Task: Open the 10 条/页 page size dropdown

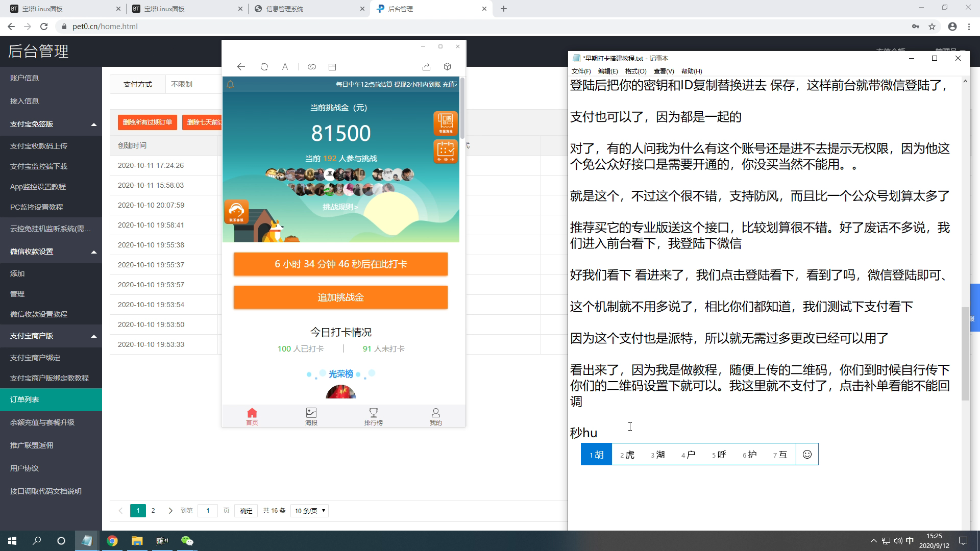Action: click(310, 511)
